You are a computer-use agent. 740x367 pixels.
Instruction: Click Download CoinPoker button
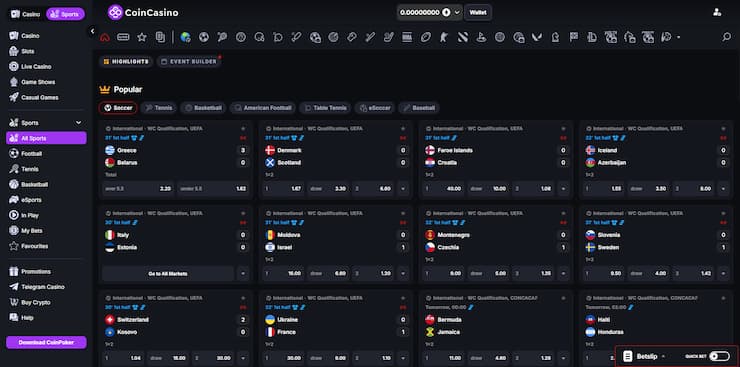tap(46, 342)
